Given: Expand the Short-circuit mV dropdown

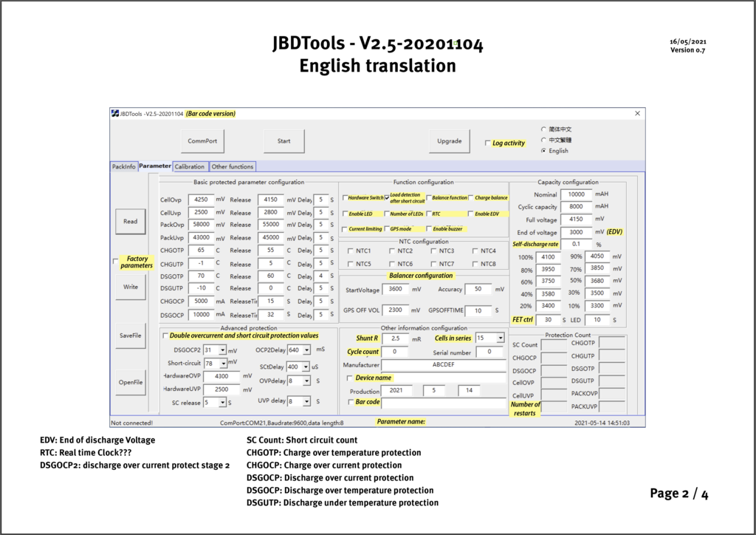Looking at the screenshot, I should [223, 363].
